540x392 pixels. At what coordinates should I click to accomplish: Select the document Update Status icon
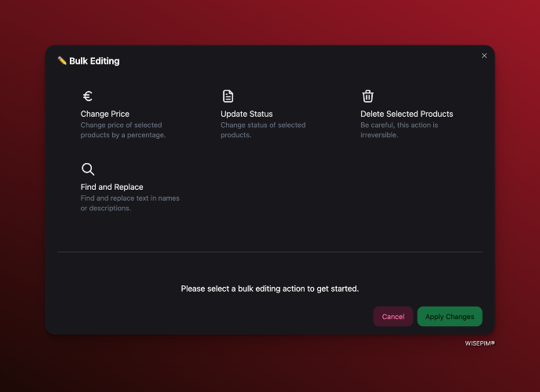coord(228,96)
